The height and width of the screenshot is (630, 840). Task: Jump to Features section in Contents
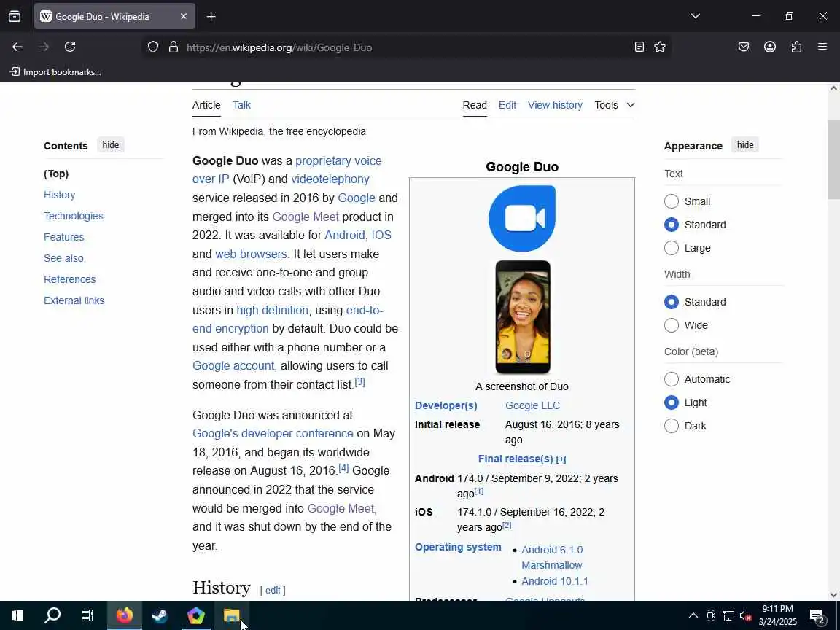(x=63, y=237)
